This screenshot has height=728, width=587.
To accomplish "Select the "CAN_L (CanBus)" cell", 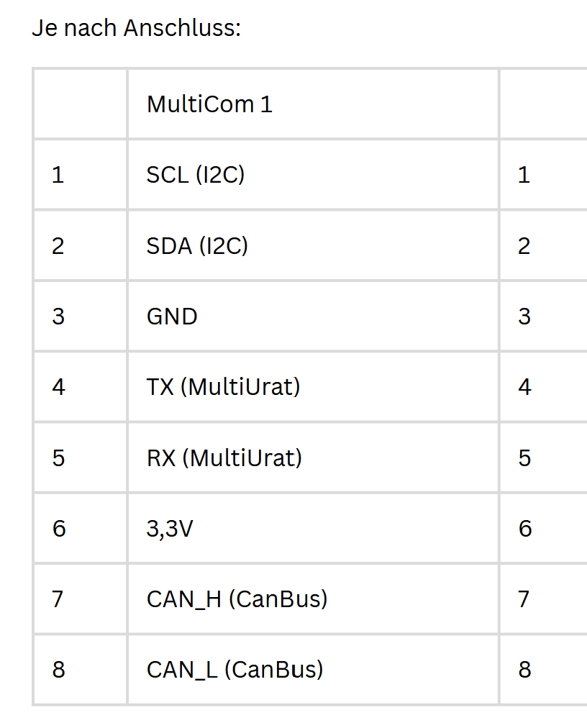I will 235,670.
